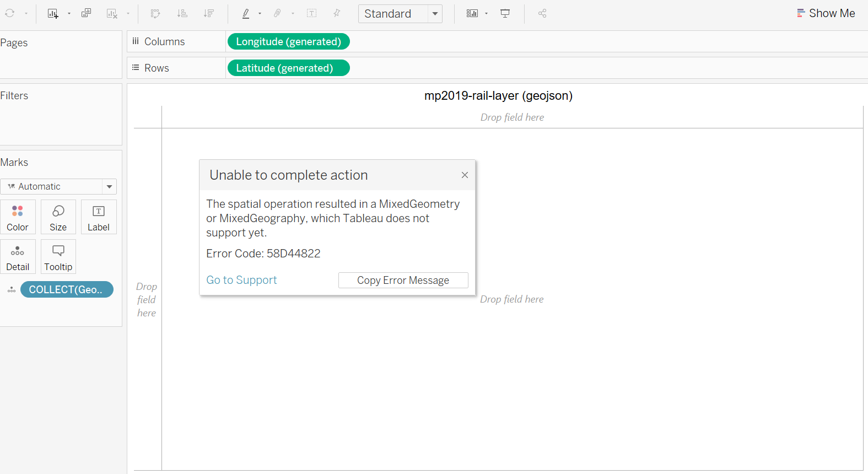The image size is (868, 474).
Task: Click the Size marks card button
Action: [58, 217]
